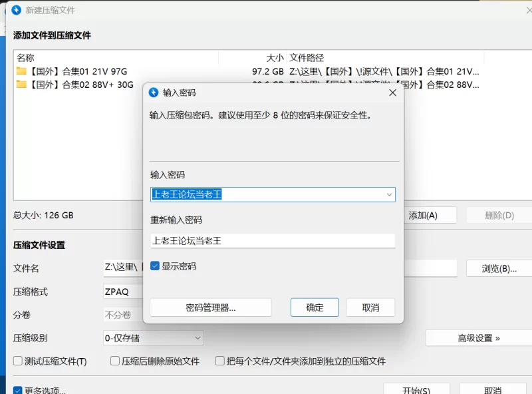Open the 密码管理器... button

coord(211,307)
